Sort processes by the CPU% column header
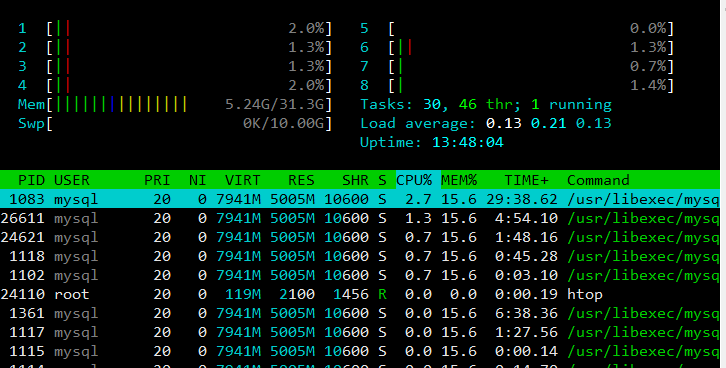 (414, 180)
